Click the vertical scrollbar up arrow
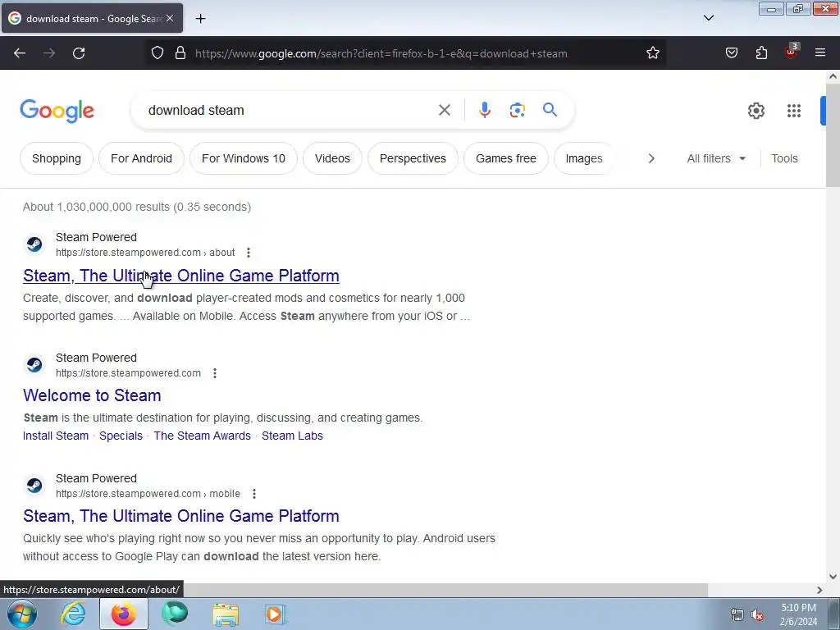This screenshot has width=840, height=630. [833, 76]
